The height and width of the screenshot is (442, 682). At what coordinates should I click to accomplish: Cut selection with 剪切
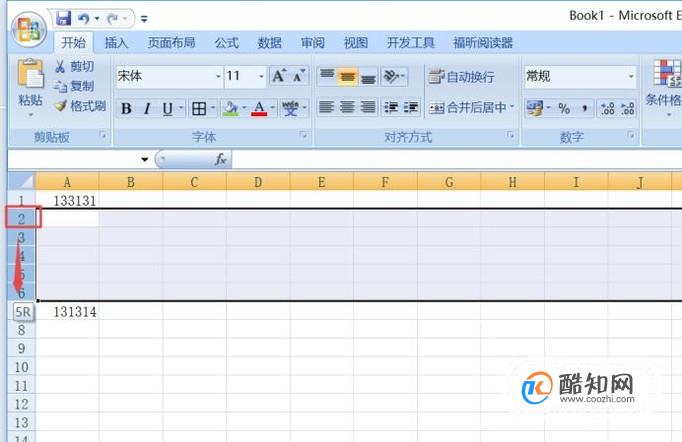(74, 67)
